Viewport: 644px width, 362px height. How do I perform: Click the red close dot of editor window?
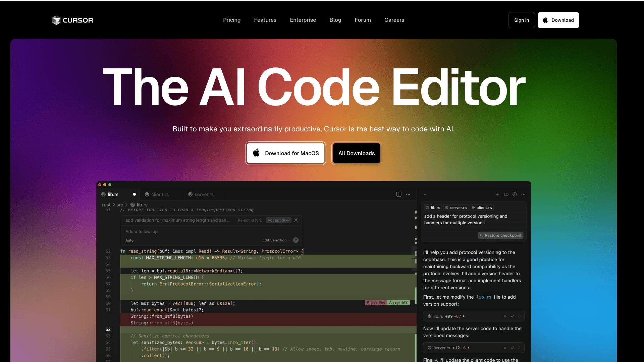click(x=100, y=185)
